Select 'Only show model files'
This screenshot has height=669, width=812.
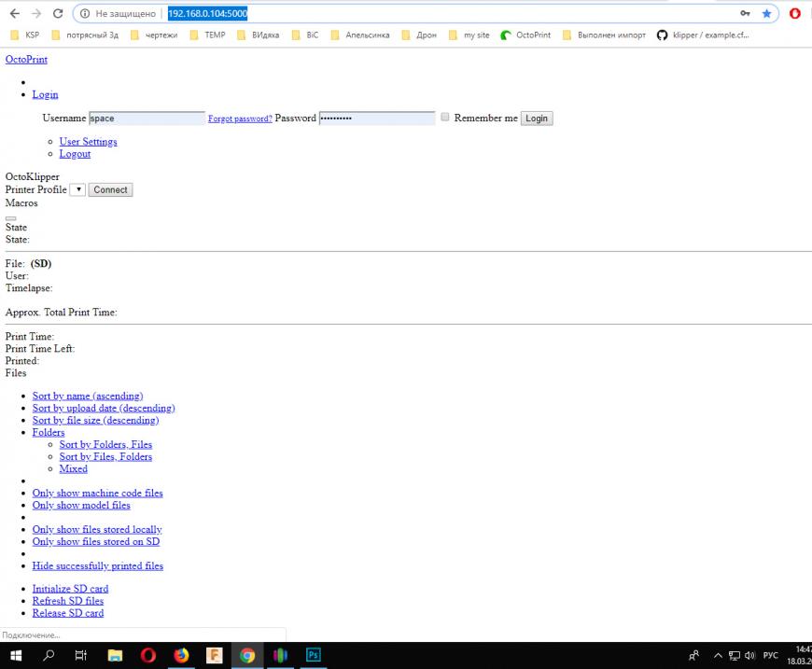tap(81, 505)
